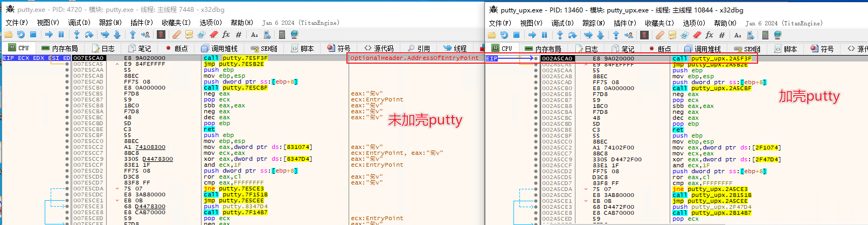868x225 pixels.
Task: Open 跟踪(N) menu in putty.exe window
Action: [x=110, y=23]
